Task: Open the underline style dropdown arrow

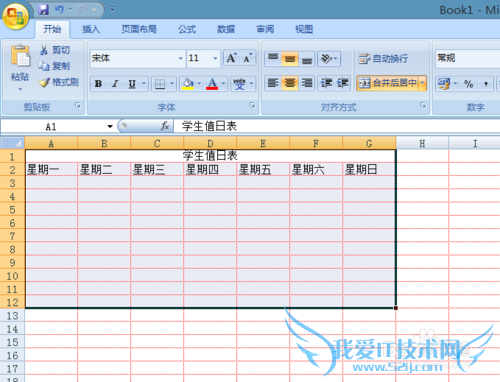Action: pos(144,84)
